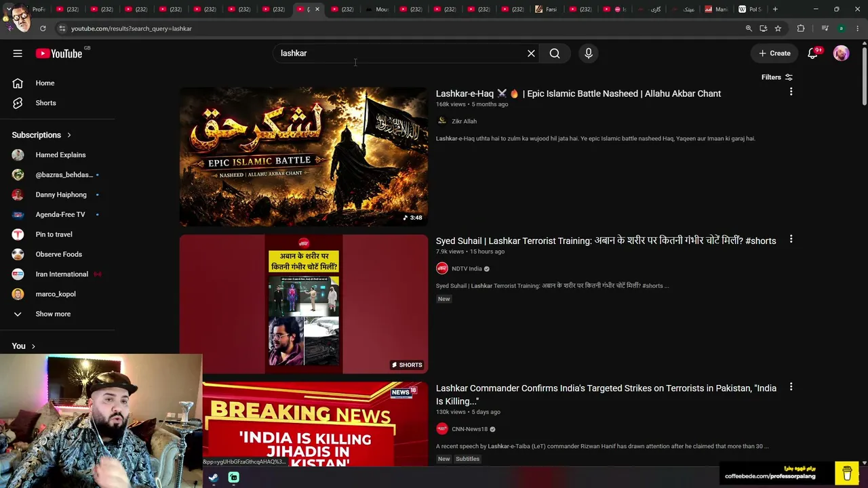This screenshot has height=488, width=868.
Task: Open the teal app in the taskbar
Action: point(233,478)
